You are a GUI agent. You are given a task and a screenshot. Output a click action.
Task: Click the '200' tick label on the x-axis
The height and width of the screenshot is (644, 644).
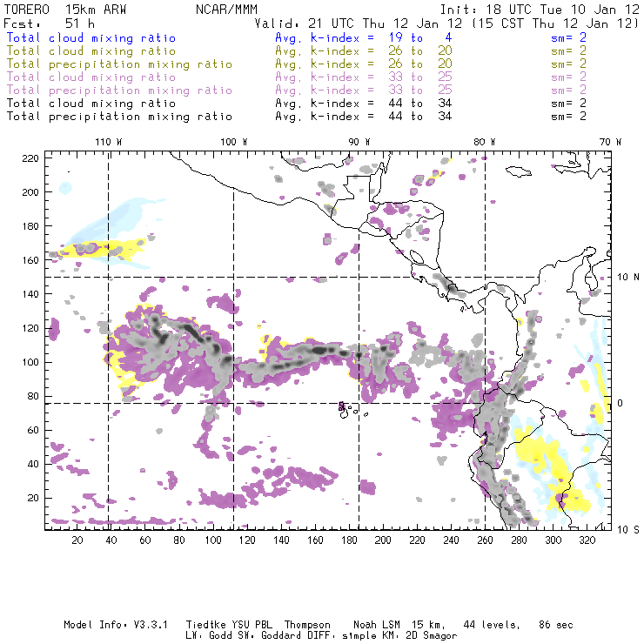click(x=383, y=540)
